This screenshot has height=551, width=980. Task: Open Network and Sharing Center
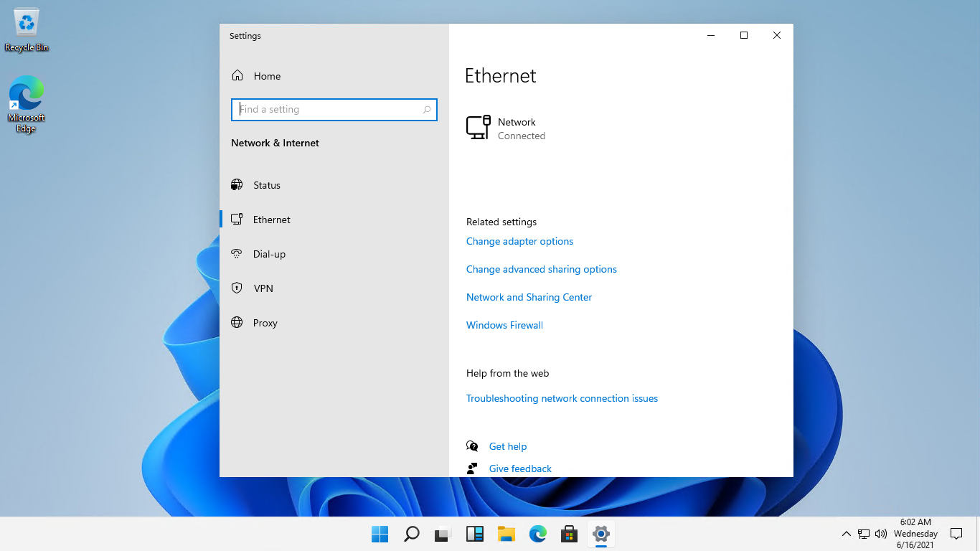point(529,298)
